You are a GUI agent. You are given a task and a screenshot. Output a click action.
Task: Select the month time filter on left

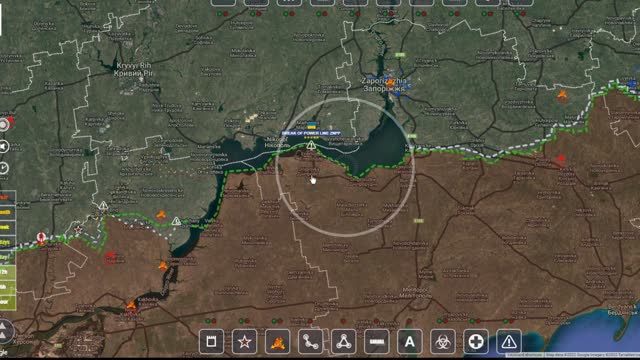pyautogui.click(x=7, y=212)
